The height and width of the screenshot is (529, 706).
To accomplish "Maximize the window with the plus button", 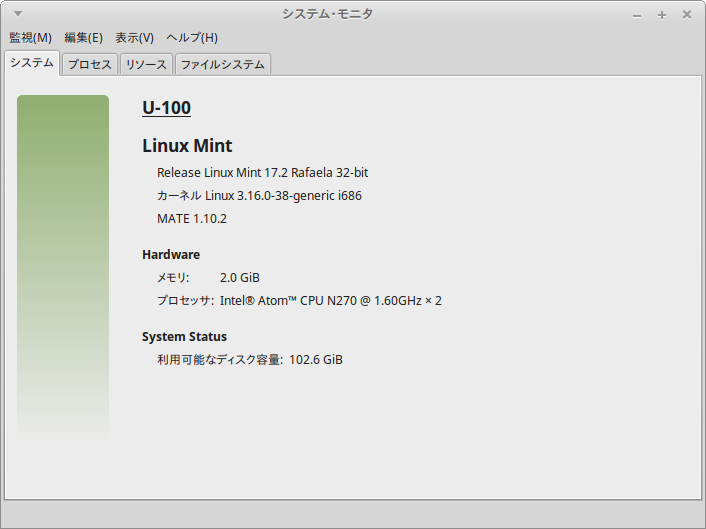I will tap(662, 15).
